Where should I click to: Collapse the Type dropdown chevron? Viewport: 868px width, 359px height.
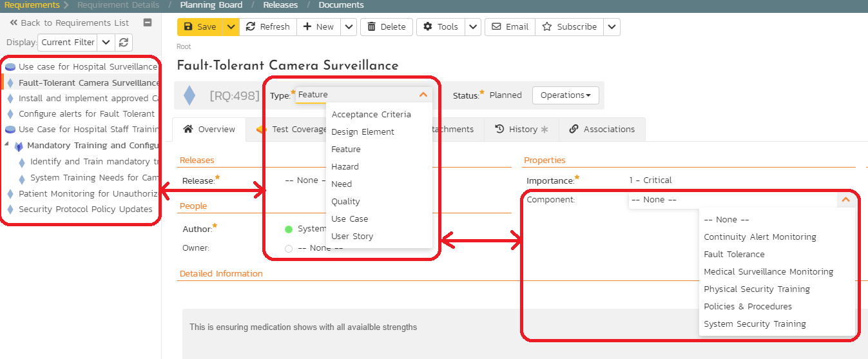[423, 95]
